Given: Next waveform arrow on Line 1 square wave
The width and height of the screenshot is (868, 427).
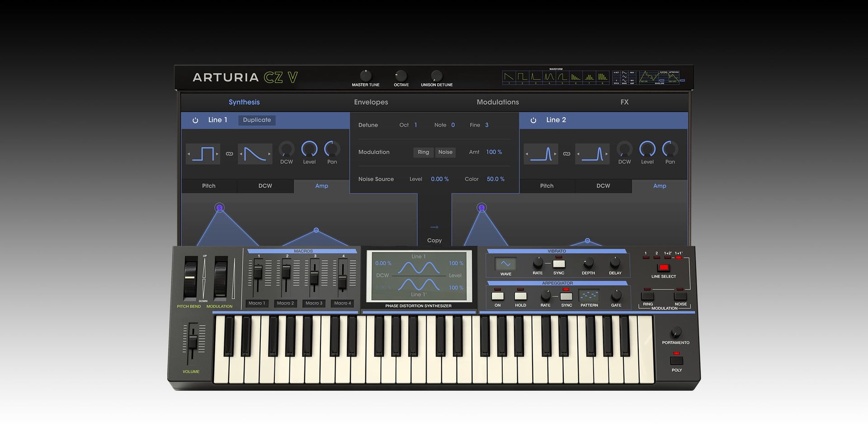Looking at the screenshot, I should (217, 154).
